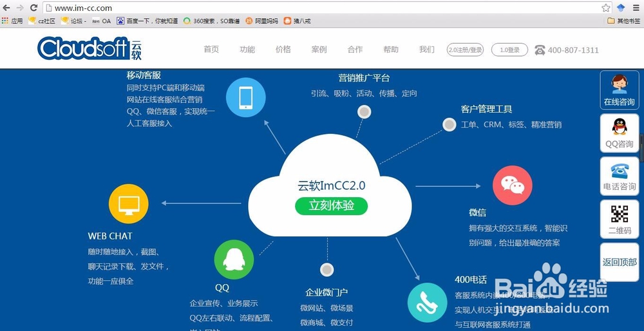Go to the 首页 nav item
Image resolution: width=644 pixels, height=331 pixels.
click(211, 50)
